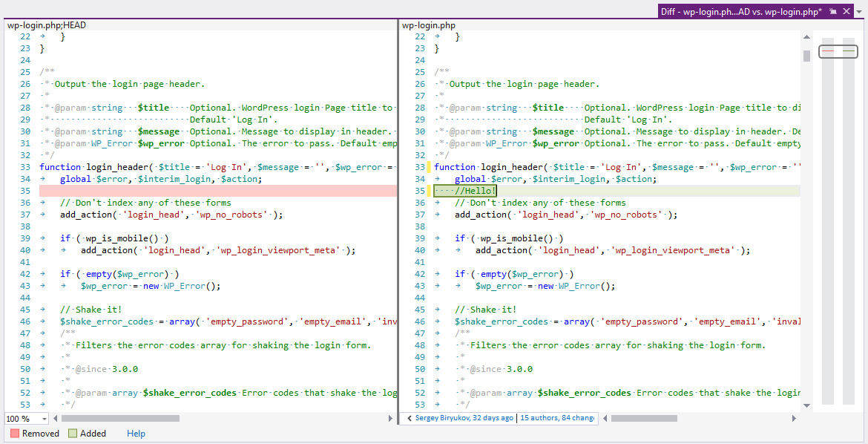This screenshot has height=444, width=868.
Task: Click the 'wp-login.php;HEAD' left pane header
Action: [x=47, y=25]
